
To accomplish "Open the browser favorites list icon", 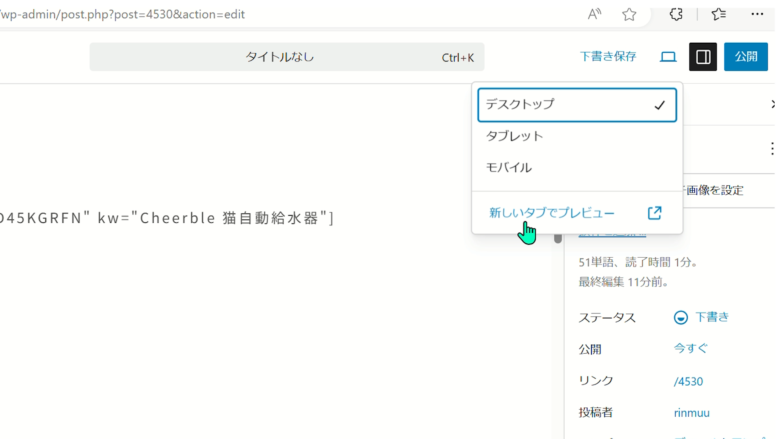I will click(718, 14).
